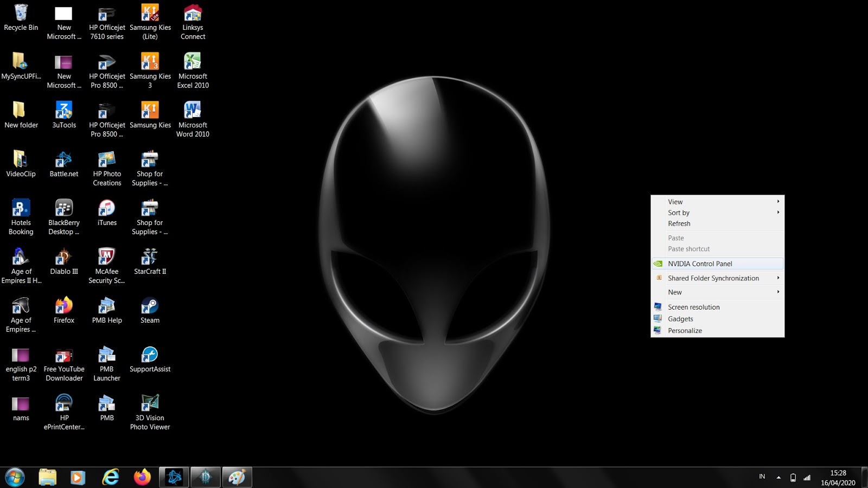Viewport: 868px width, 488px height.
Task: Select the SupportAssist desktop shortcut
Action: [x=150, y=359]
